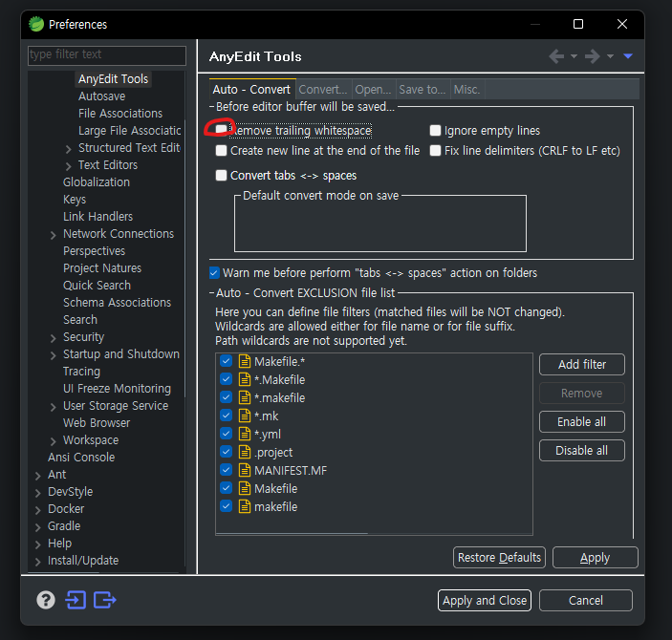Expand the Docker category

(37, 510)
